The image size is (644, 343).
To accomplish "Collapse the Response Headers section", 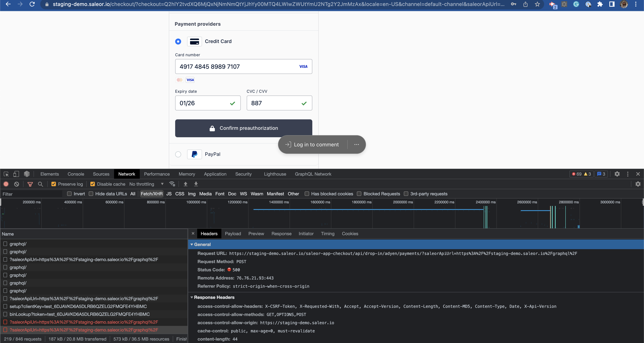I will tap(192, 297).
